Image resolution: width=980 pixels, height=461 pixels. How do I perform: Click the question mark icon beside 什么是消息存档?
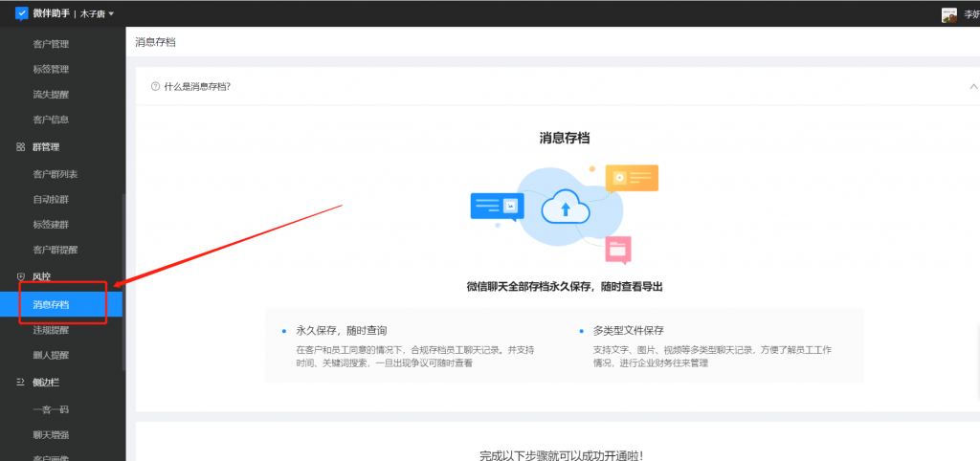[155, 86]
